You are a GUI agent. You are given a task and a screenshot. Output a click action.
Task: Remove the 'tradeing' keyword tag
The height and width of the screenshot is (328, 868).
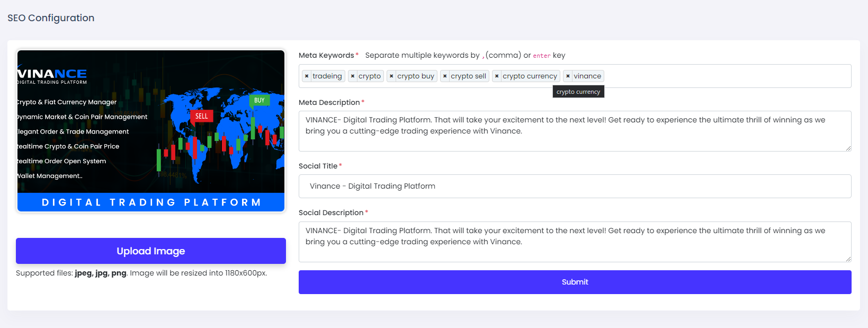[x=307, y=76]
